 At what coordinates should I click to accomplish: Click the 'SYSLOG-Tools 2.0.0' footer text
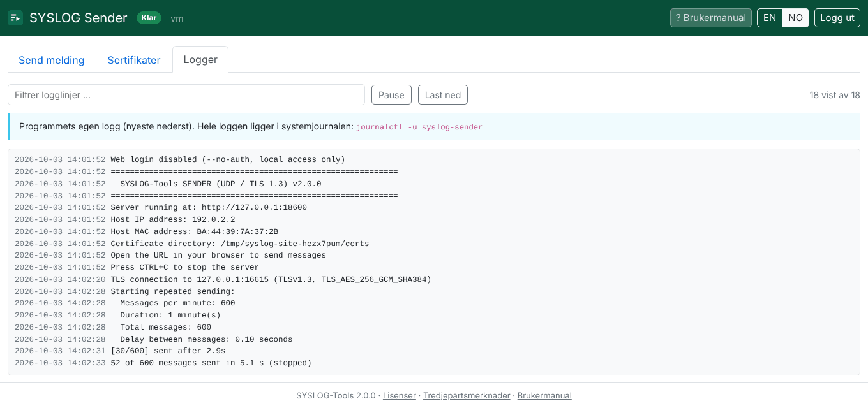(x=336, y=396)
